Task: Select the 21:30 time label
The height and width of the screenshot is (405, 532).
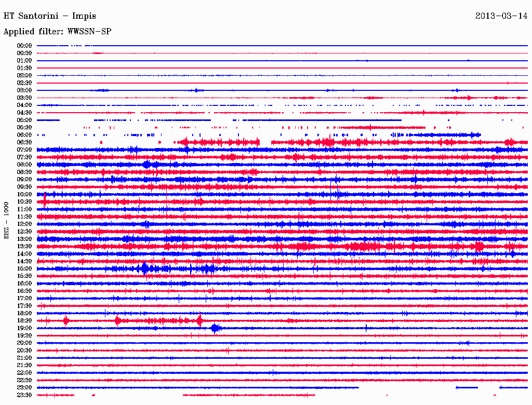Action: (24, 366)
